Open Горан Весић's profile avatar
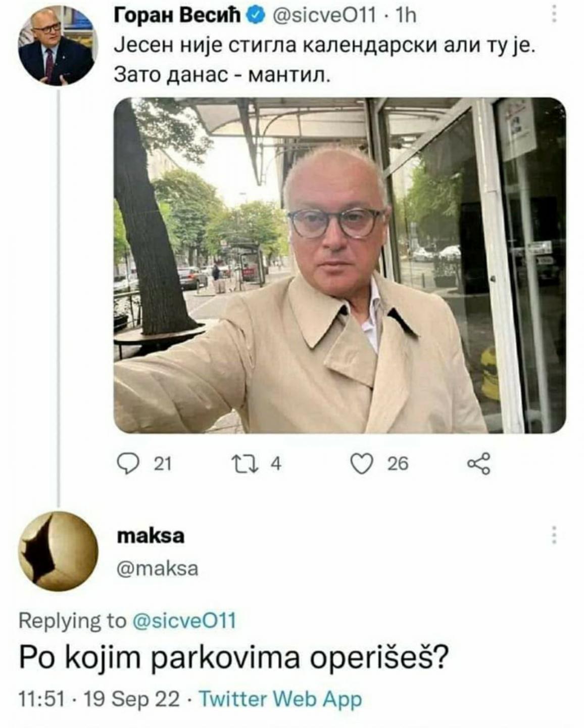Viewport: 584px width, 728px height. point(56,45)
